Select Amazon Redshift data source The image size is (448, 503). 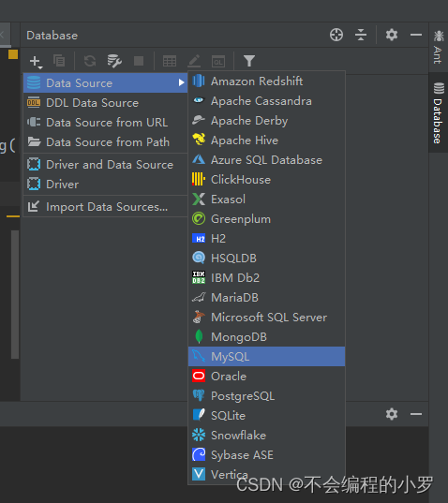[x=267, y=81]
